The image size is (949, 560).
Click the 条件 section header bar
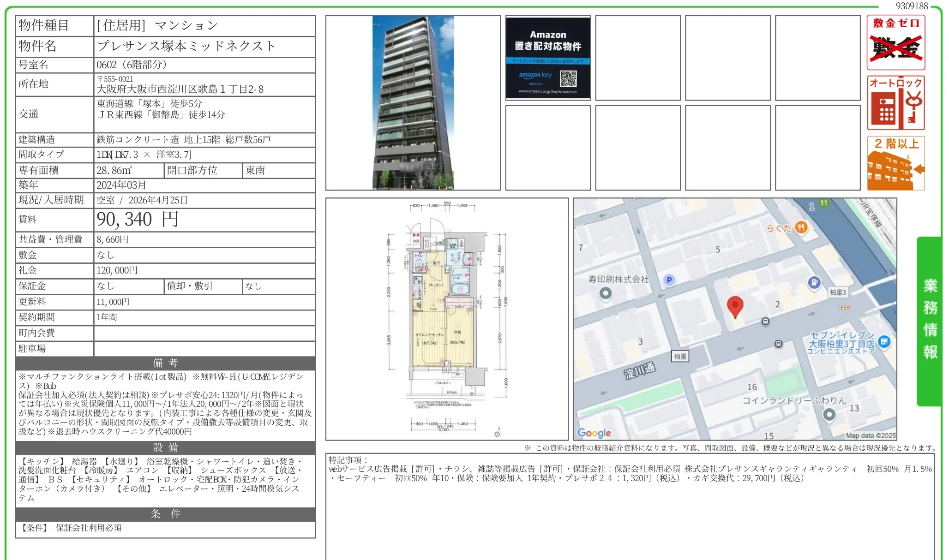(x=165, y=514)
